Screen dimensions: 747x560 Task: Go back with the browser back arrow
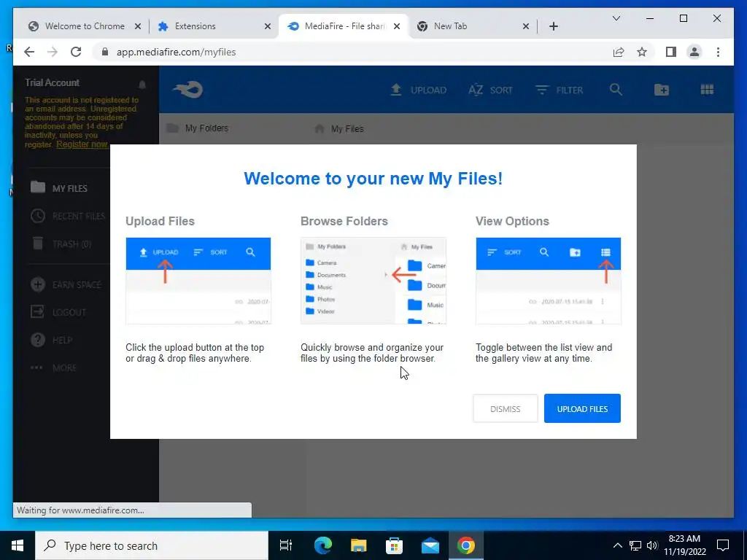(x=29, y=52)
